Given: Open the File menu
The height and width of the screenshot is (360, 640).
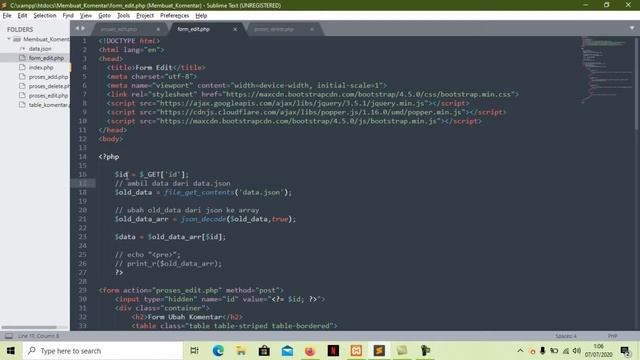Looking at the screenshot, I should [7, 16].
